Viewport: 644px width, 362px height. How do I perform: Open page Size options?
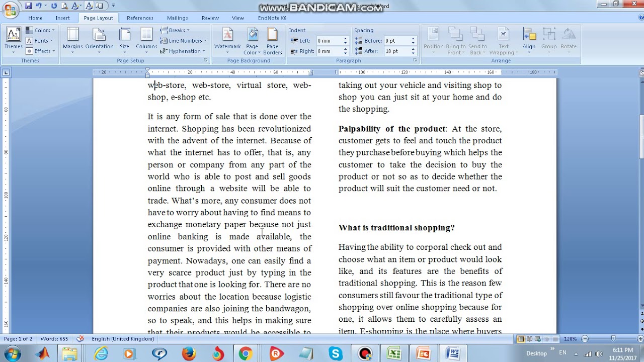124,40
